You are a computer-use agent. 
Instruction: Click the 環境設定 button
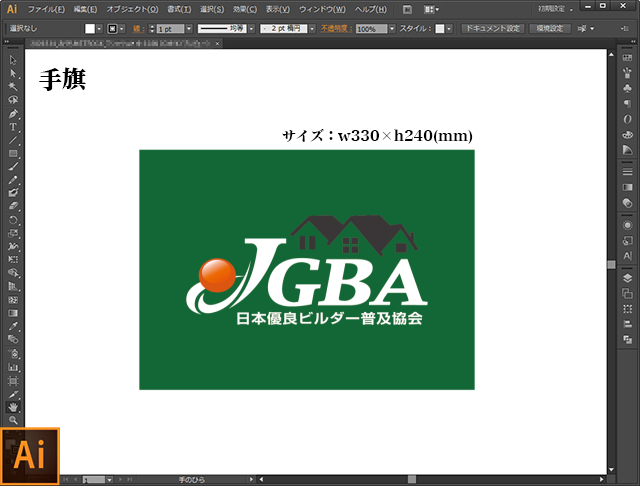pyautogui.click(x=550, y=29)
